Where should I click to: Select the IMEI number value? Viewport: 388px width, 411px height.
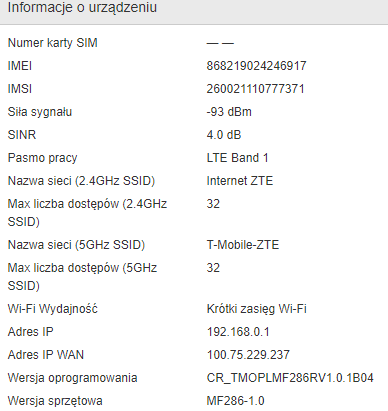coord(256,66)
